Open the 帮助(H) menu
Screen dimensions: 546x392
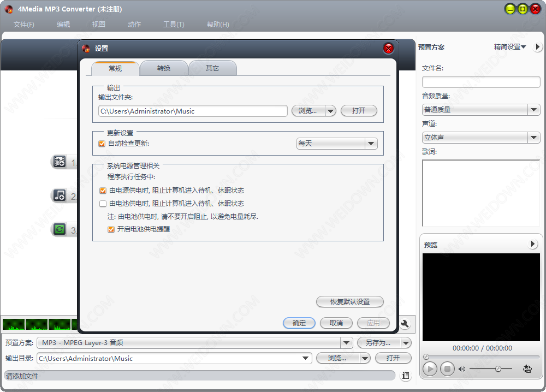click(x=218, y=25)
